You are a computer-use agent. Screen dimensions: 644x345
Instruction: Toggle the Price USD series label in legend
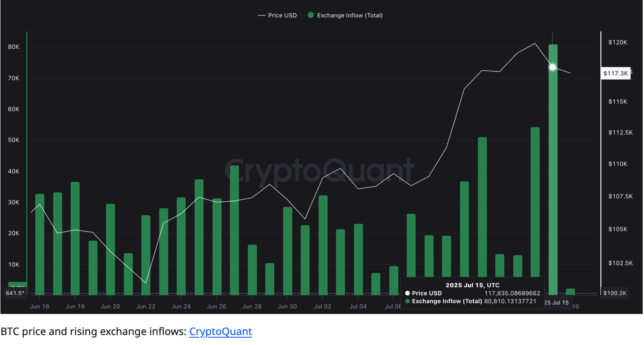[x=282, y=16]
